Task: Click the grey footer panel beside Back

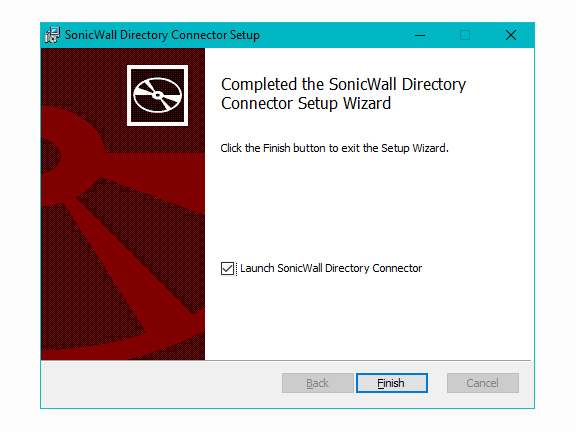Action: pyautogui.click(x=162, y=384)
